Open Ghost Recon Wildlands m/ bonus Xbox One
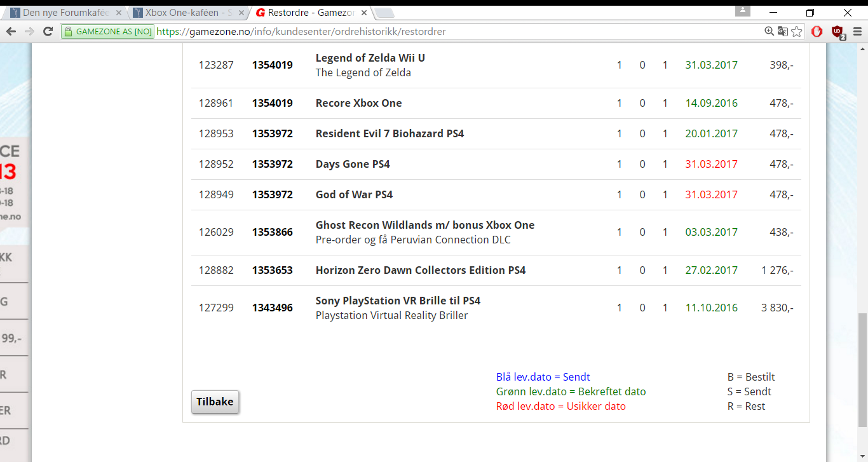This screenshot has width=868, height=462. tap(425, 225)
